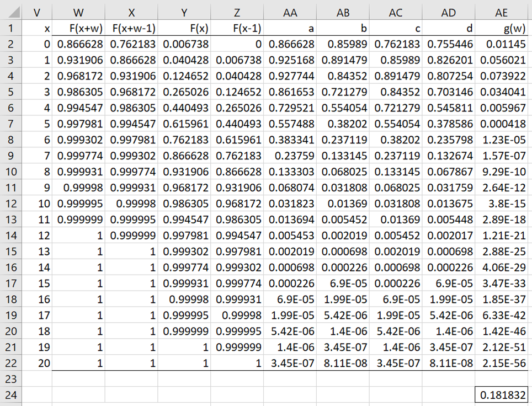Viewport: 532px width, 406px height.
Task: Select column header AA
Action: click(x=290, y=13)
